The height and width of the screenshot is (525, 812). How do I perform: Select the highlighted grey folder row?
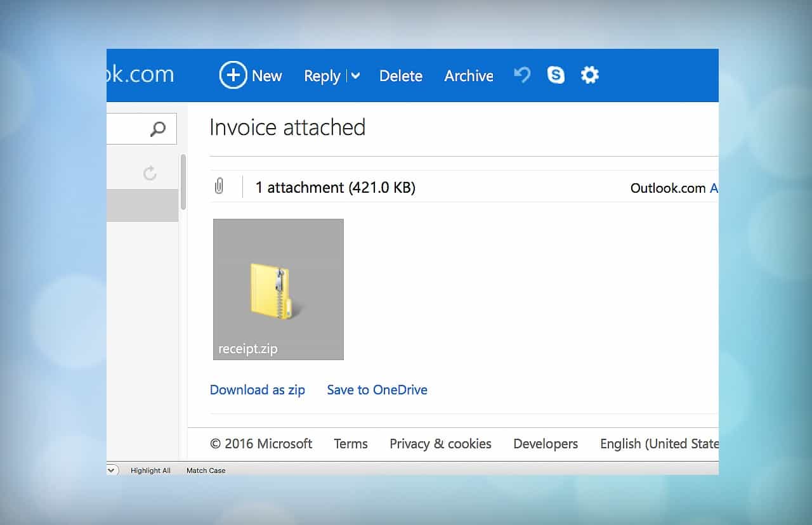(x=142, y=205)
